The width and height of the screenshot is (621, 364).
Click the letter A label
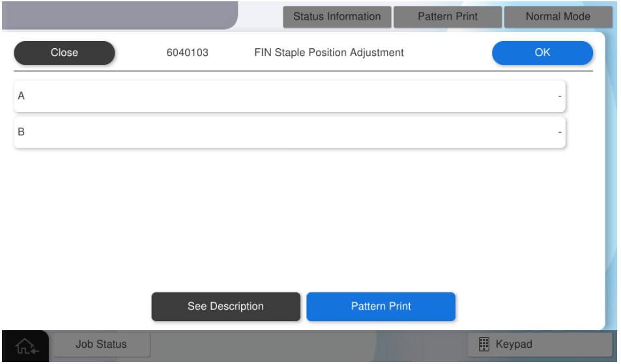pyautogui.click(x=22, y=96)
